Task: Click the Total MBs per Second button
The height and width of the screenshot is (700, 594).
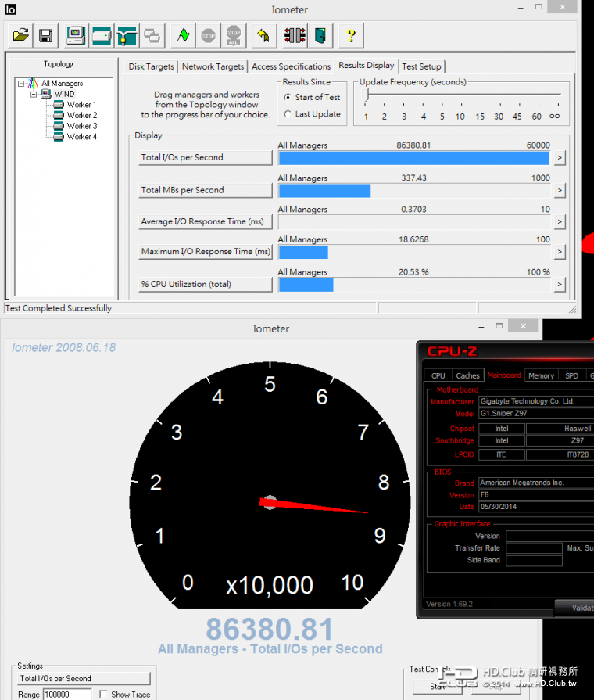Action: pyautogui.click(x=206, y=190)
